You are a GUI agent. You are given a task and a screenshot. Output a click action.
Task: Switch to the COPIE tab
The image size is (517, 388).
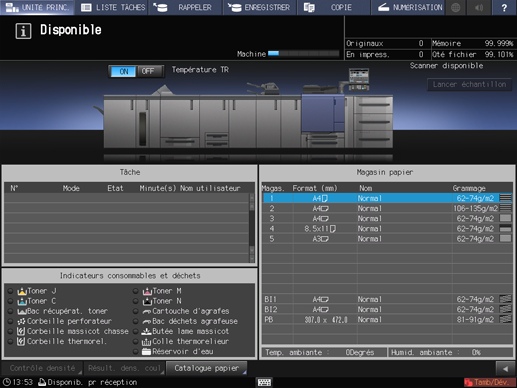(333, 7)
